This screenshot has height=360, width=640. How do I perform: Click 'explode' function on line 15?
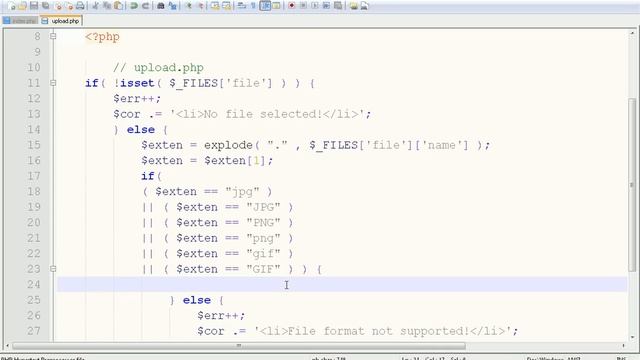pyautogui.click(x=229, y=145)
